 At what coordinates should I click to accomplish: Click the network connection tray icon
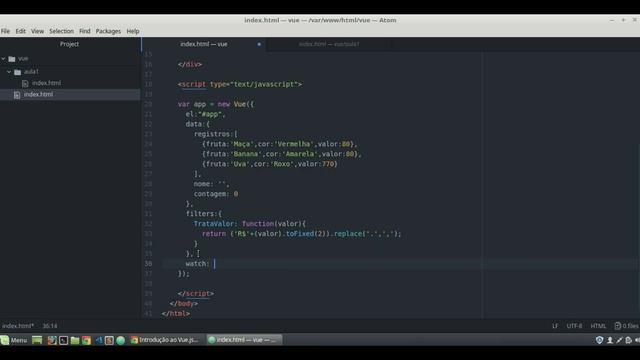tap(619, 340)
